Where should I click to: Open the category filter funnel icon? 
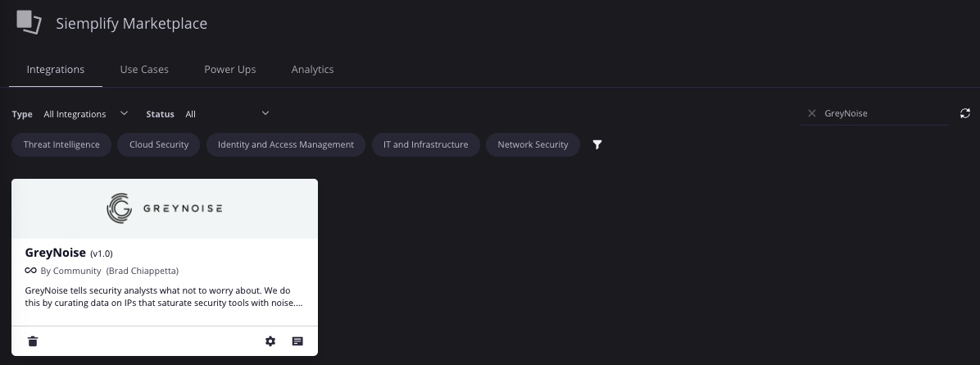pos(597,144)
